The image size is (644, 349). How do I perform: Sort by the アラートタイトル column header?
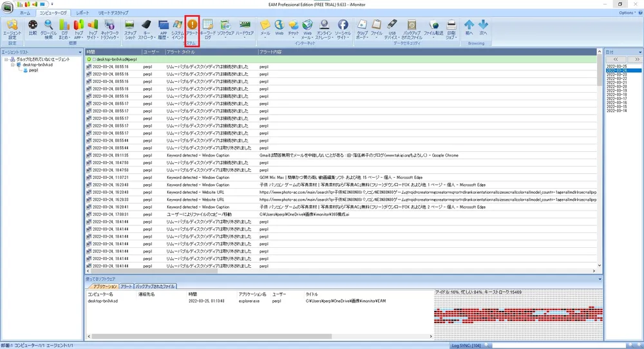tap(211, 52)
